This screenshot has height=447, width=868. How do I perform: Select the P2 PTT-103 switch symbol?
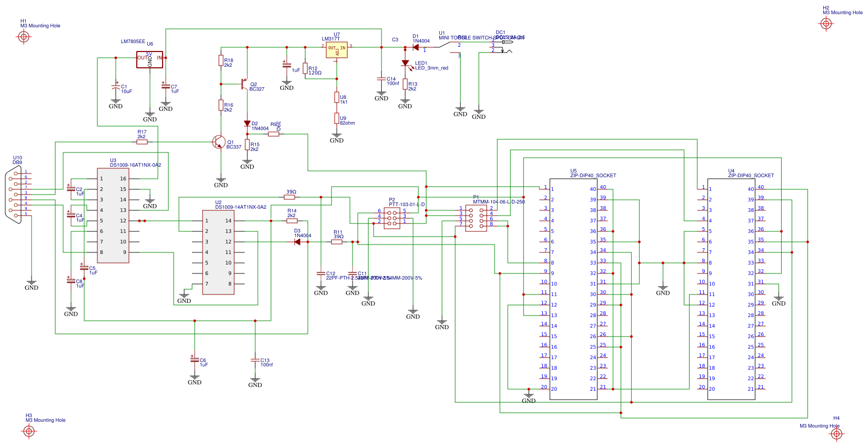click(x=392, y=218)
